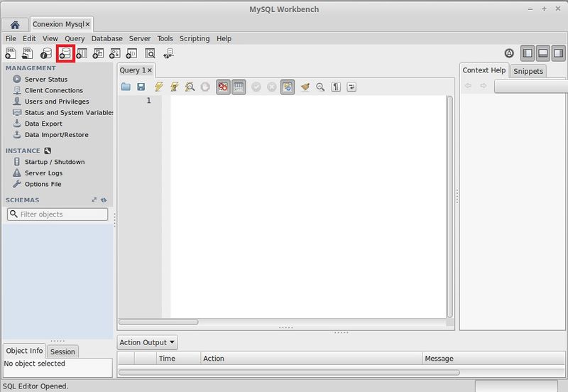The image size is (568, 392).
Task: Reconnect to DBMS toolbar icon
Action: (x=168, y=54)
